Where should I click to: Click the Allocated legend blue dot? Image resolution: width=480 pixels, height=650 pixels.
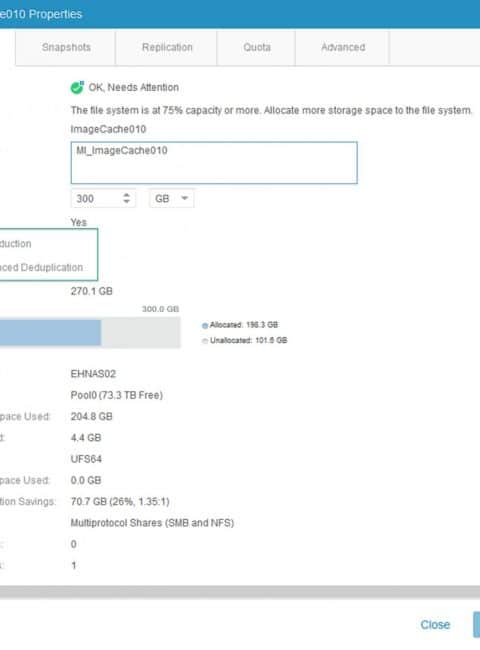pyautogui.click(x=205, y=325)
